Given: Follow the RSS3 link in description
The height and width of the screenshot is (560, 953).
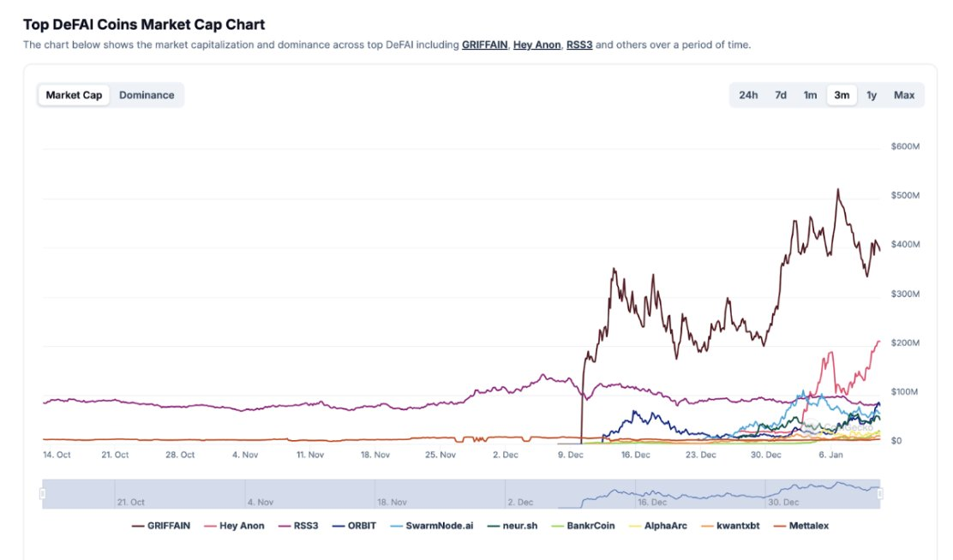Looking at the screenshot, I should (579, 45).
